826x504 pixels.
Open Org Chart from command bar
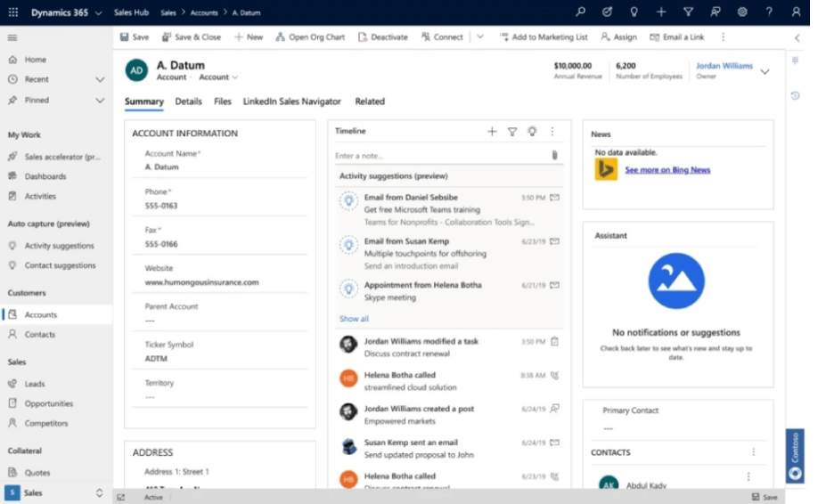310,37
